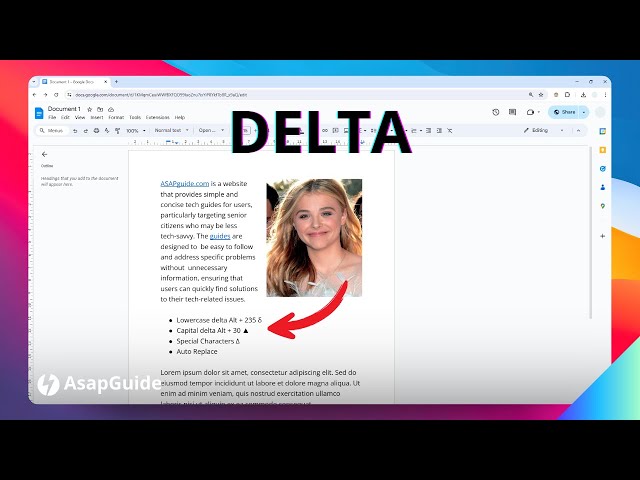Click the decrease indent icon
Viewport: 640px width, 480px height.
pyautogui.click(x=428, y=131)
